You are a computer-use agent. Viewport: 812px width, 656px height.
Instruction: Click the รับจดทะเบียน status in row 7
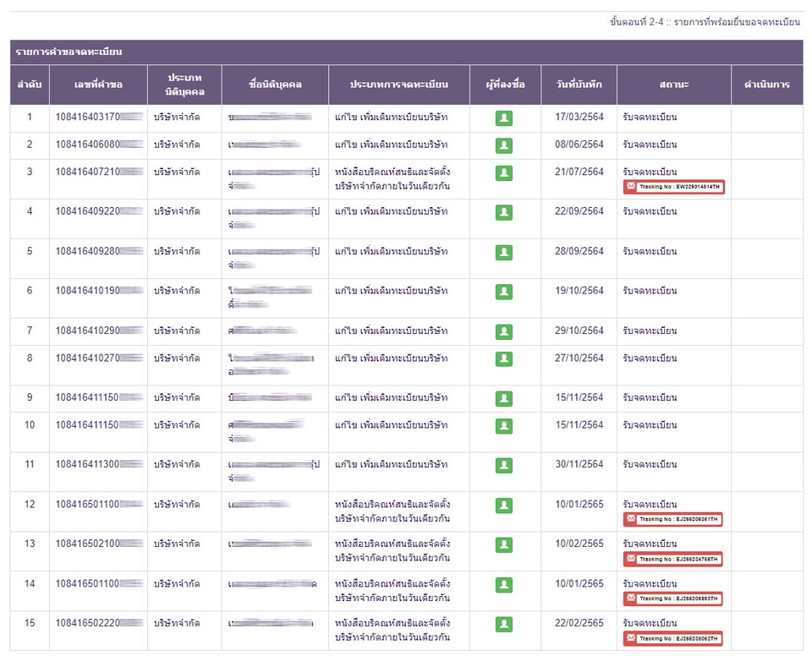coord(650,331)
